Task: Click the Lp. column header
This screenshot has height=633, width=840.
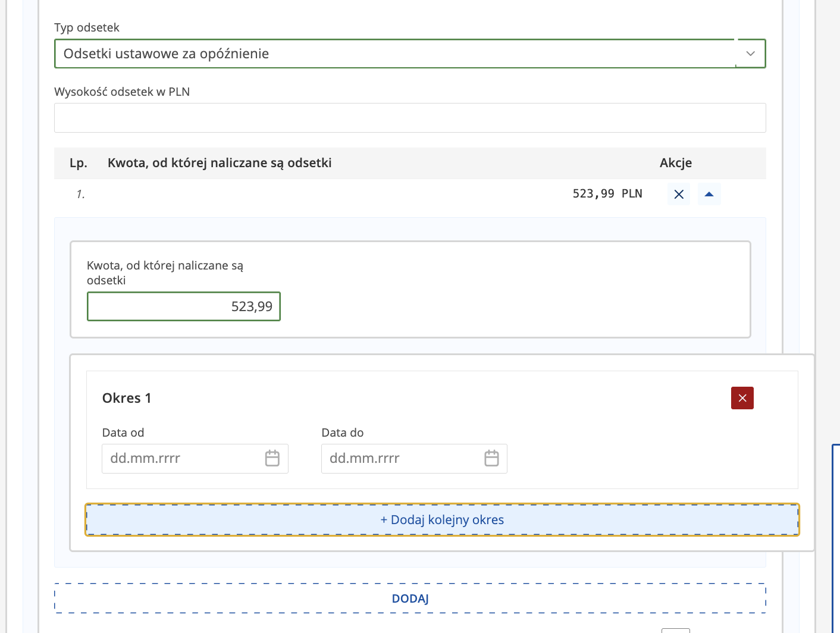Action: coord(79,163)
